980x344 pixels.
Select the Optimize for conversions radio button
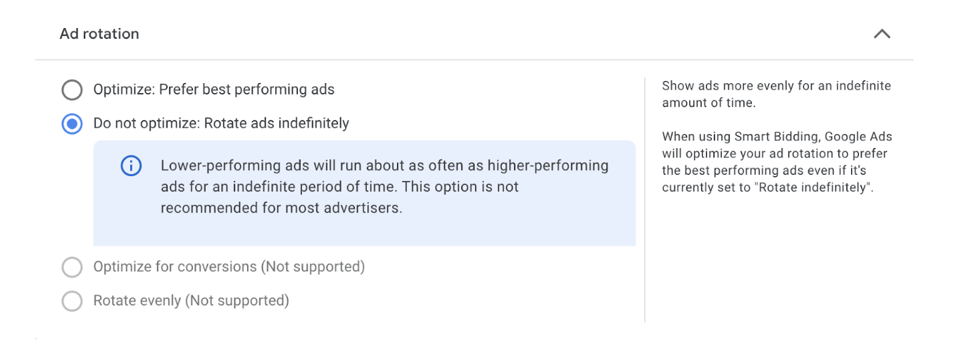coord(72,267)
